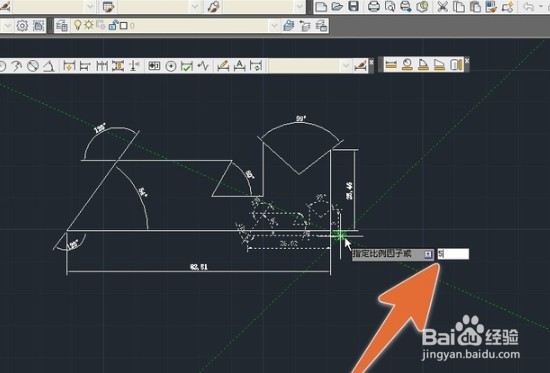Toggle viewport freeze for layer 0
550x373 pixels.
[x=101, y=25]
